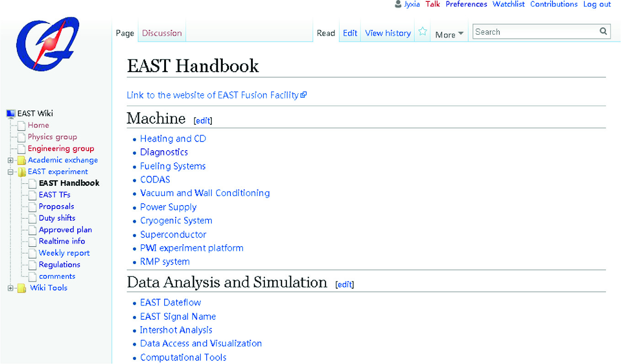Click the EAST Wiki computer root icon

click(x=11, y=113)
